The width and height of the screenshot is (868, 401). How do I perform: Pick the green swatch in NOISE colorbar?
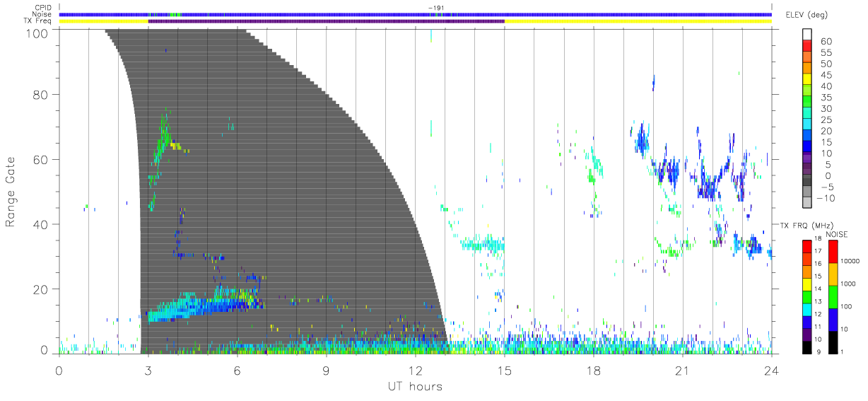pyautogui.click(x=833, y=297)
